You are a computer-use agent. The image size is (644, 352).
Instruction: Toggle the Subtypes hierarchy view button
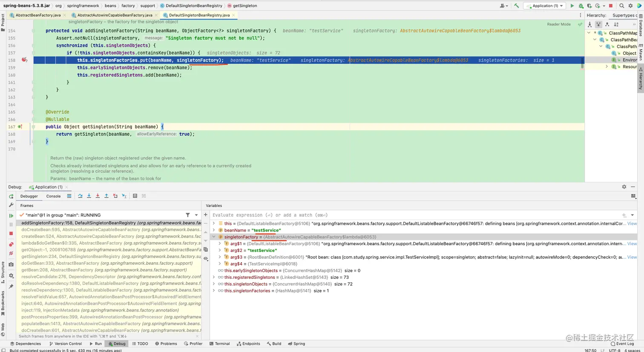(x=607, y=25)
